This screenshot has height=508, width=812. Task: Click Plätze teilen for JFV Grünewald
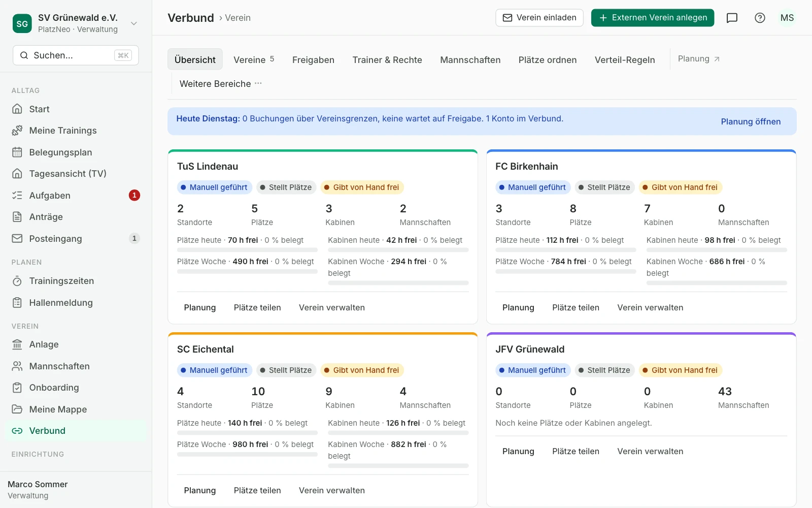pyautogui.click(x=576, y=452)
